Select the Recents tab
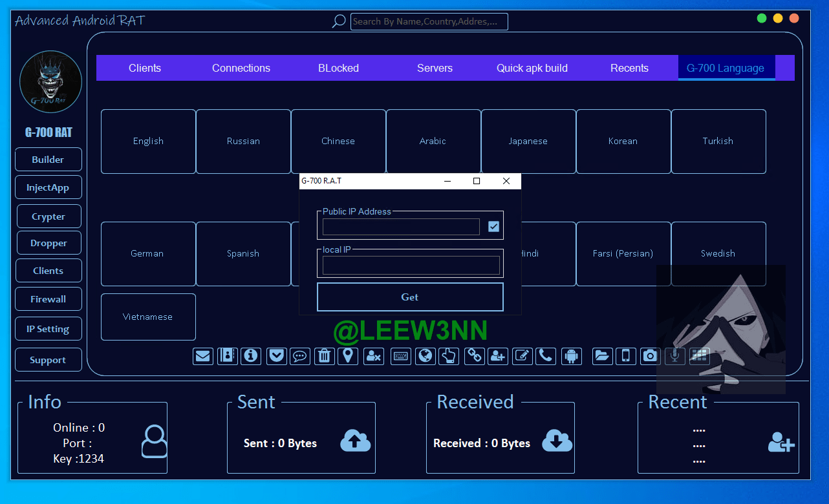 (629, 68)
